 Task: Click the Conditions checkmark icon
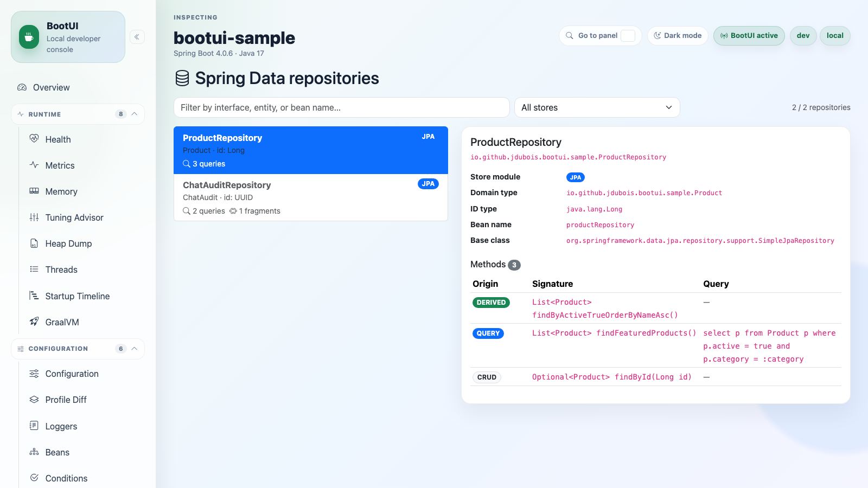[34, 478]
